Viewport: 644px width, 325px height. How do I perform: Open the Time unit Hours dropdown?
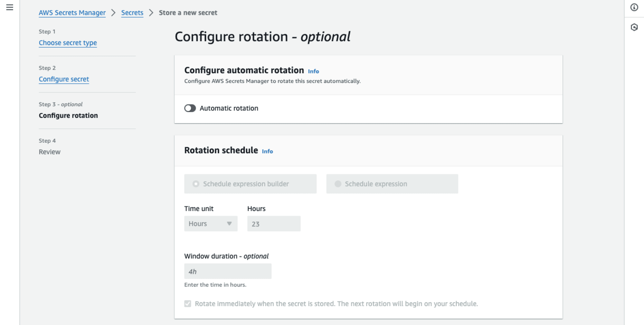[211, 224]
